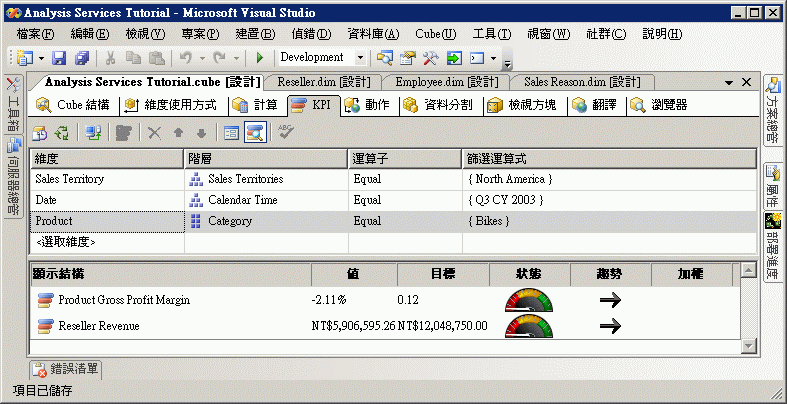The width and height of the screenshot is (787, 404).
Task: Click the ABC spell check icon
Action: [x=286, y=133]
